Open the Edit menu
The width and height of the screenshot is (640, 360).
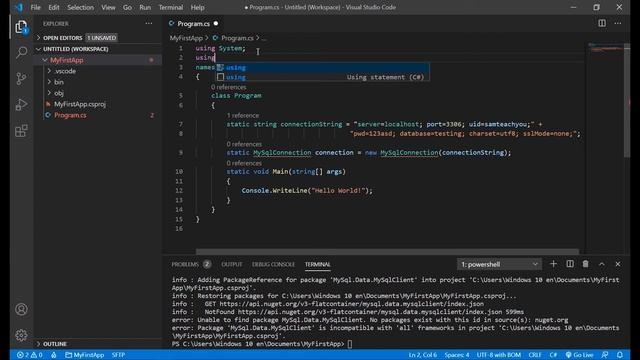53,7
